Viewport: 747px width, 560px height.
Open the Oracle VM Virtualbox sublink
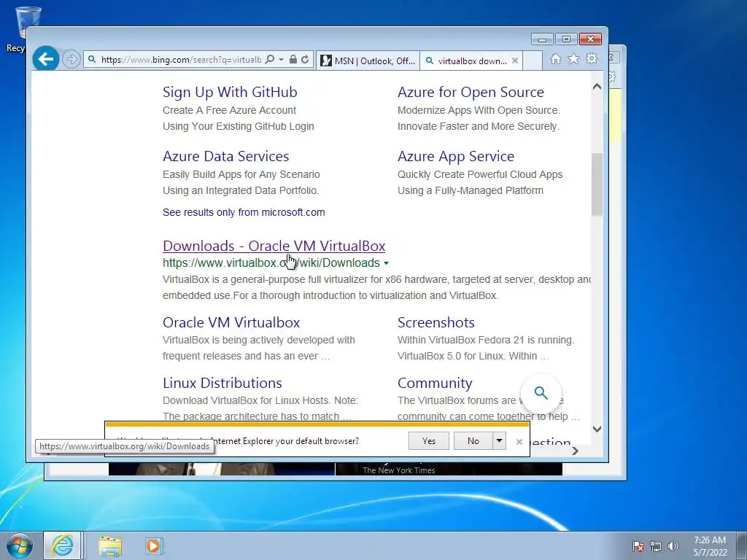coord(231,322)
